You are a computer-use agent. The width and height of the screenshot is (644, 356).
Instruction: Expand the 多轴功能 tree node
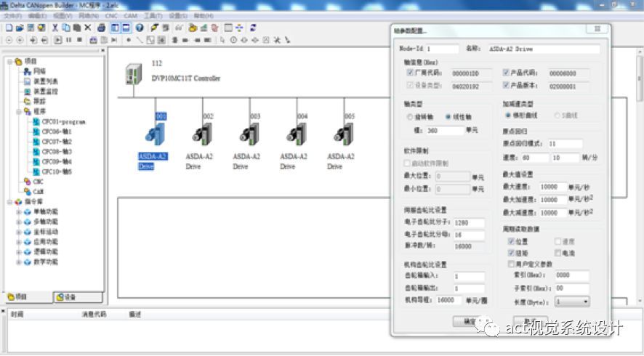19,222
